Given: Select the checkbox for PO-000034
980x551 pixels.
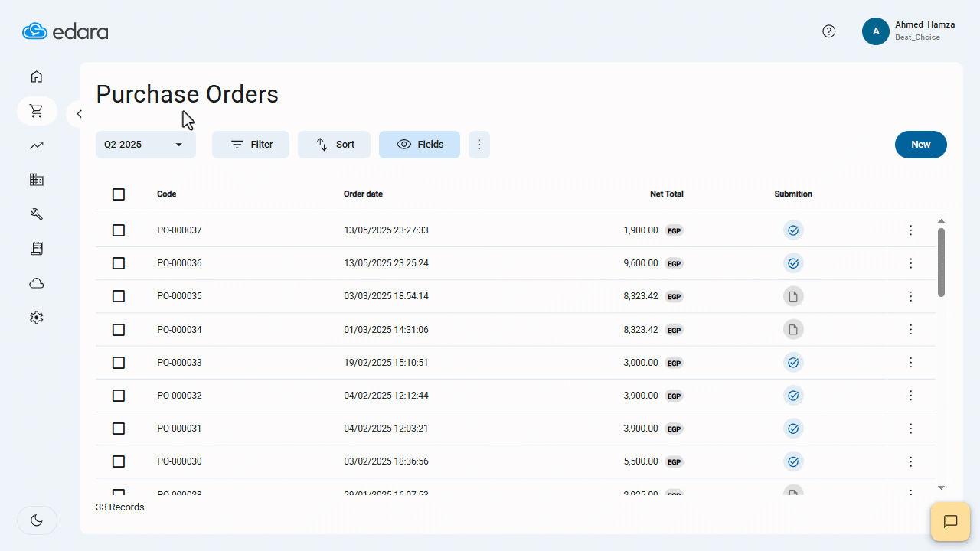Looking at the screenshot, I should [119, 330].
